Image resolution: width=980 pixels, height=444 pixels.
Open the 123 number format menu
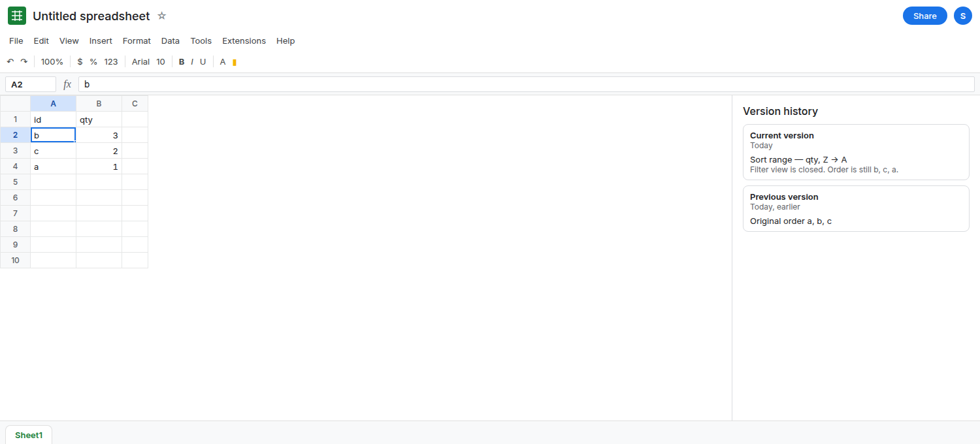(111, 61)
